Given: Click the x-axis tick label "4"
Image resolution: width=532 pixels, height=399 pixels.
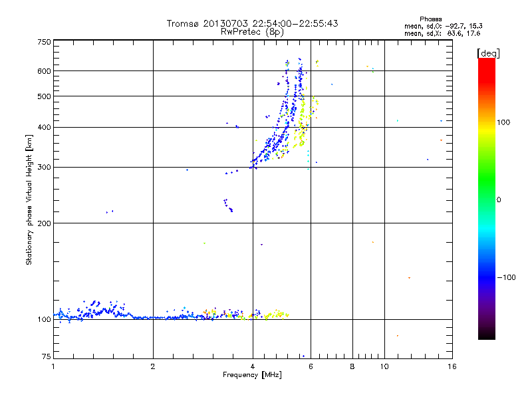Looking at the screenshot, I should point(253,366).
